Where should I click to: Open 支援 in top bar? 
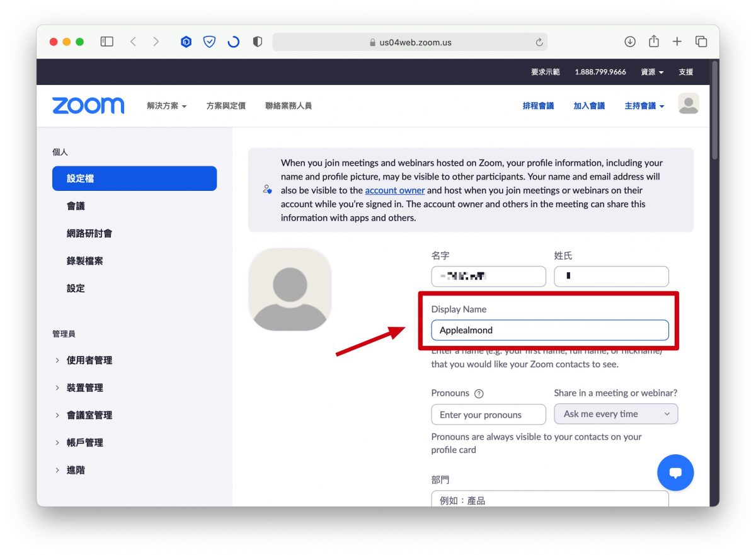click(685, 72)
